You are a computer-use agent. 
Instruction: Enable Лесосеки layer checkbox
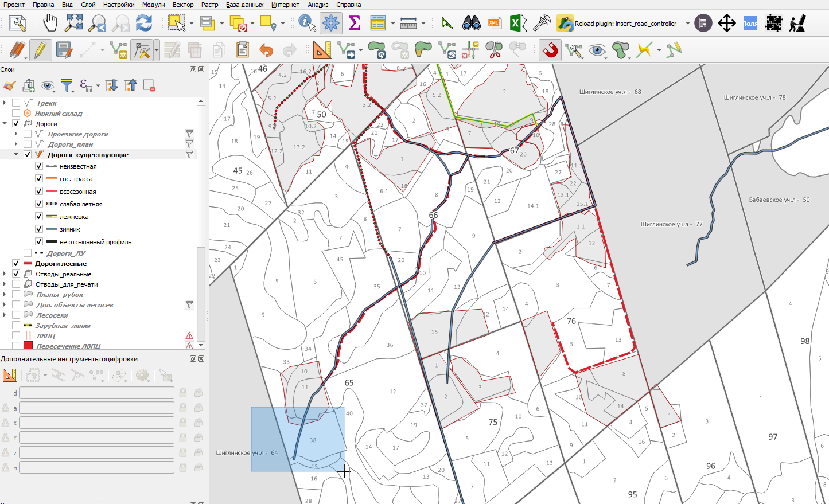click(16, 315)
